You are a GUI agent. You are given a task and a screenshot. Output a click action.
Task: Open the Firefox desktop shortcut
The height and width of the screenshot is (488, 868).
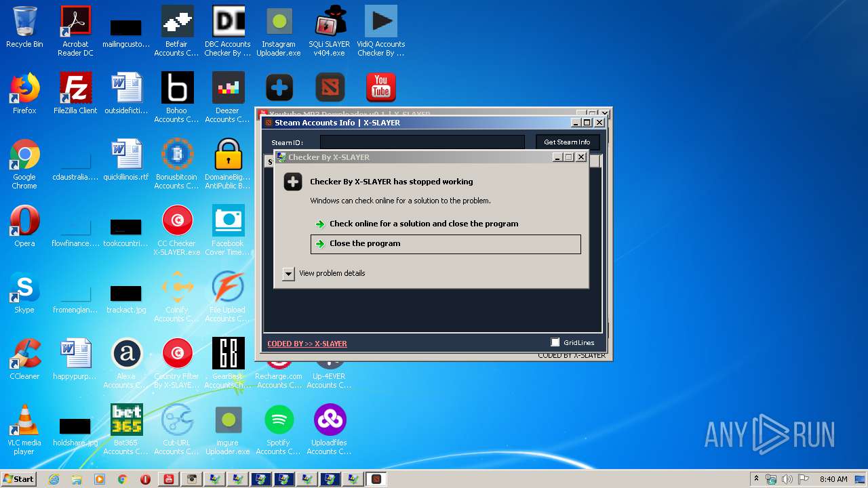(x=24, y=94)
